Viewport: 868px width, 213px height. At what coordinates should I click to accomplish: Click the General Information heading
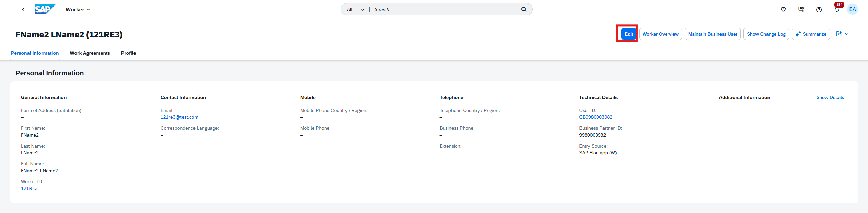pos(44,97)
